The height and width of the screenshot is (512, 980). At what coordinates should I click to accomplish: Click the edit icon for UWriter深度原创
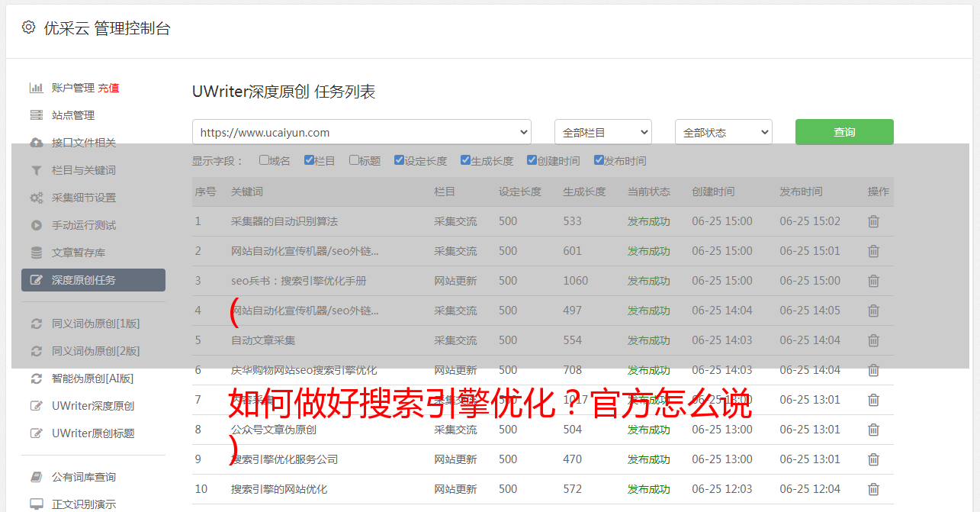coord(36,406)
